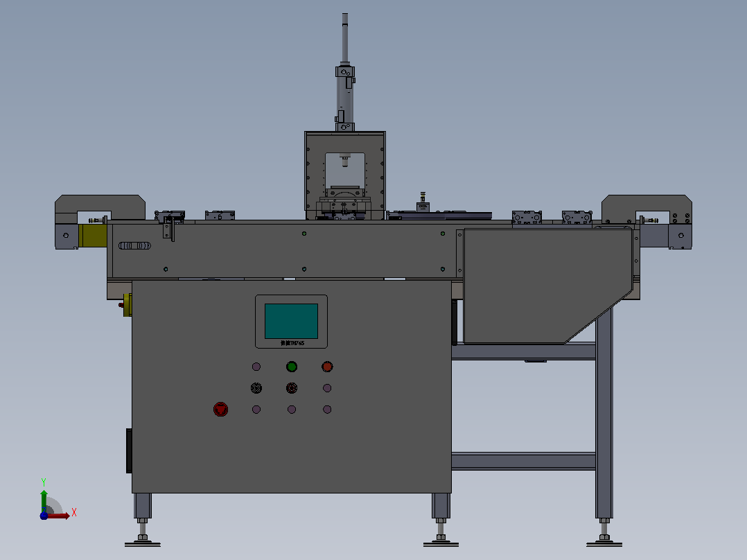747x560 pixels.
Task: Pick the black selector switch on the control panel
Action: coord(256,388)
